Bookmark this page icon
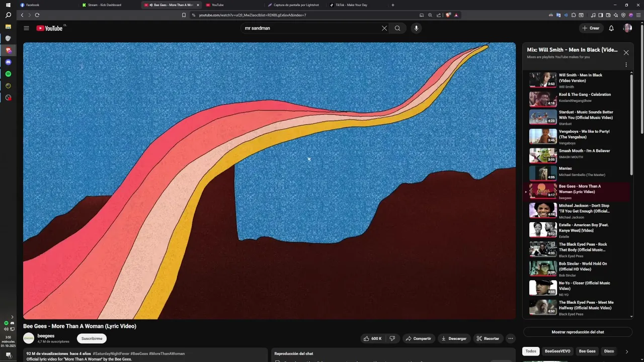644x362 pixels. 184,15
